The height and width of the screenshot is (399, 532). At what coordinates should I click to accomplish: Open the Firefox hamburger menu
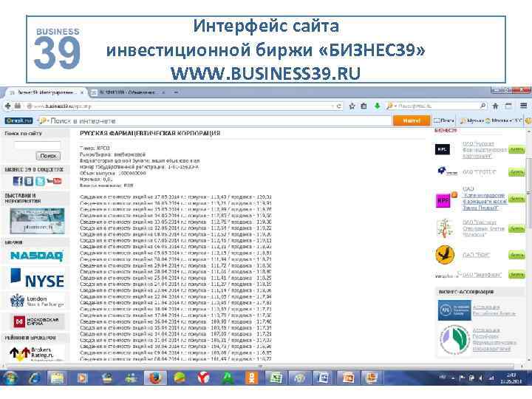[524, 106]
